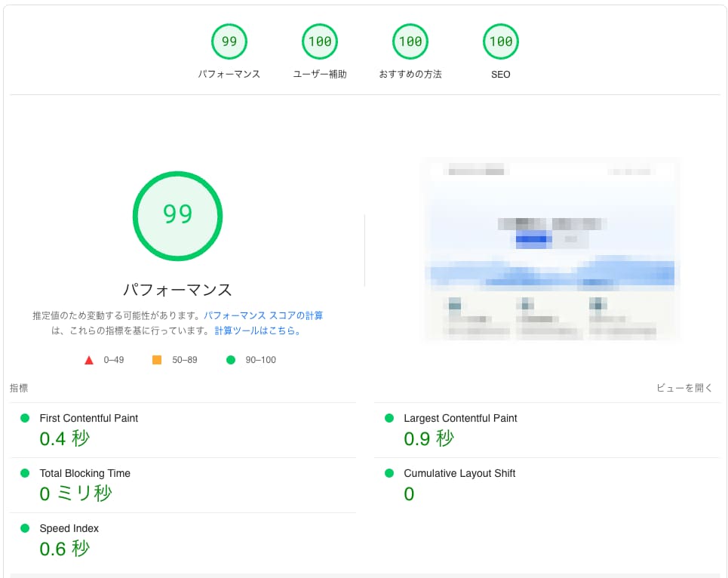
Task: Select the おすすめの方法 category label
Action: click(410, 74)
